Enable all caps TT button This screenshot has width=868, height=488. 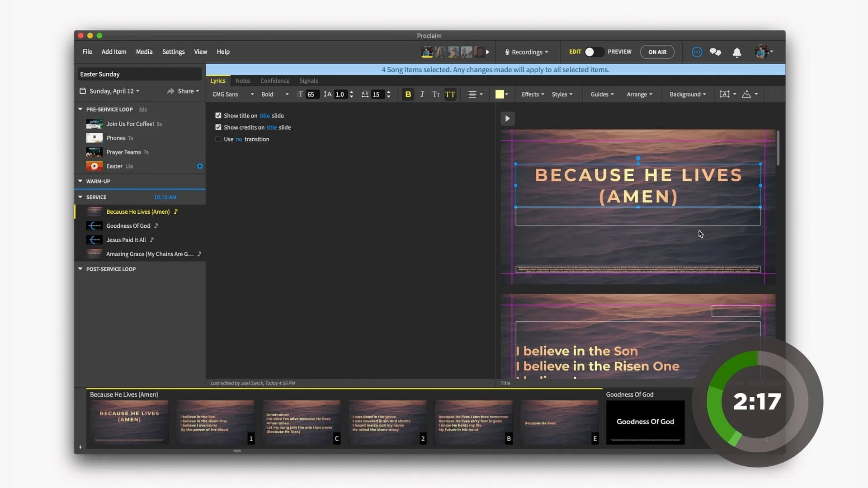450,94
